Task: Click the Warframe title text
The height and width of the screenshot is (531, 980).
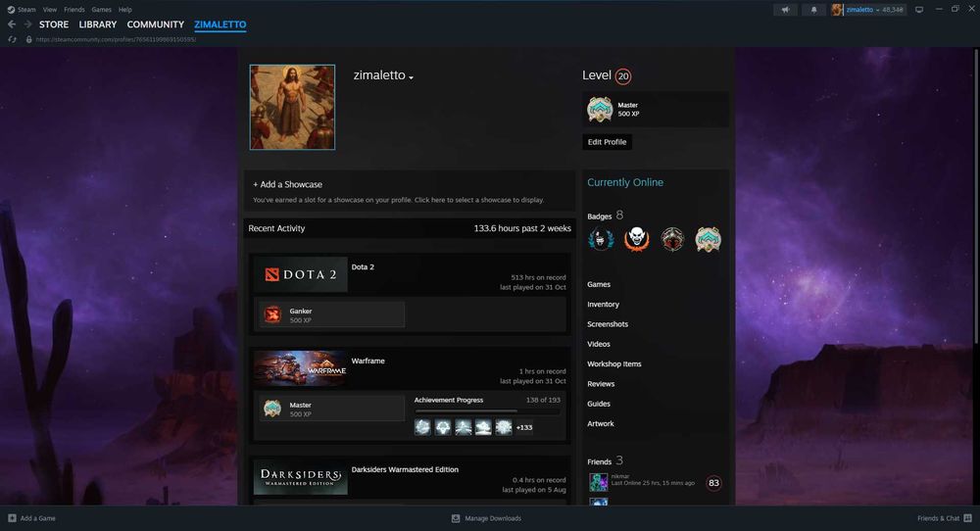Action: pyautogui.click(x=368, y=362)
